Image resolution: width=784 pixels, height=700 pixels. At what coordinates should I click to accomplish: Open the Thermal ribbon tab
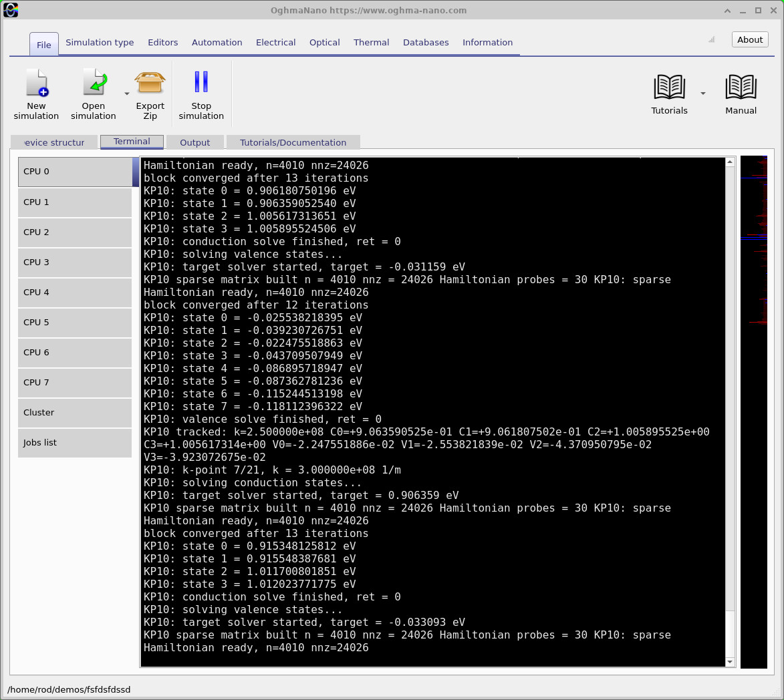pyautogui.click(x=371, y=43)
